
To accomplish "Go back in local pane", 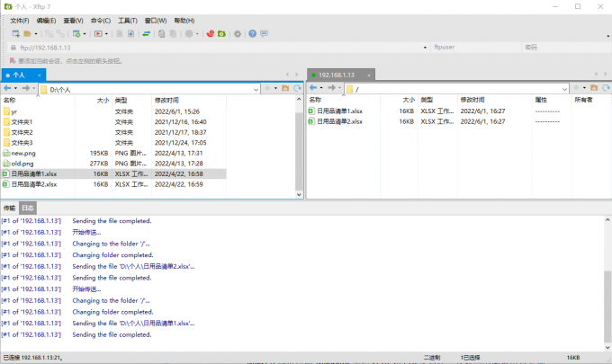I will point(7,88).
